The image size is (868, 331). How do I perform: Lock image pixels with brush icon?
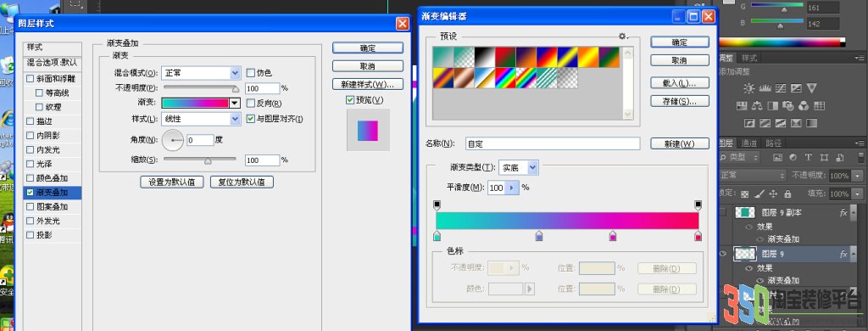tap(759, 194)
